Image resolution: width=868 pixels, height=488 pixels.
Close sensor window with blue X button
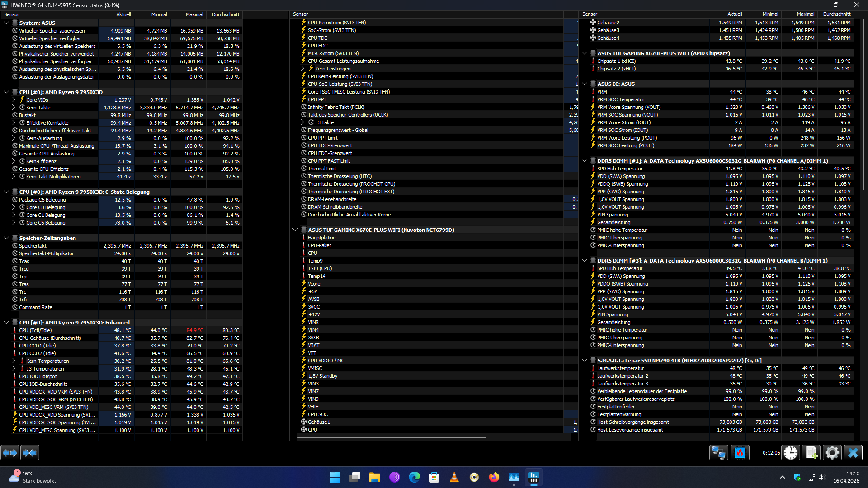(853, 452)
